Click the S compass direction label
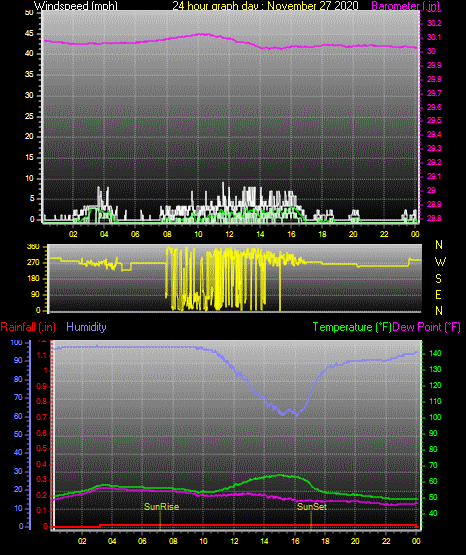This screenshot has width=466, height=555. tap(438, 279)
